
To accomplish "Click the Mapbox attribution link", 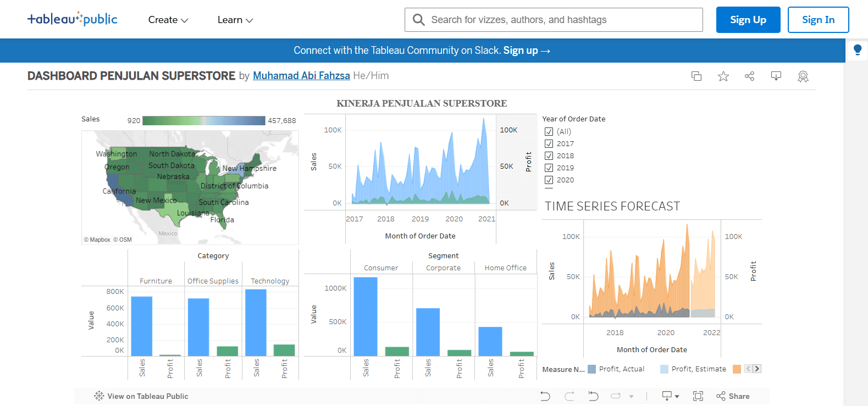I will click(x=97, y=240).
